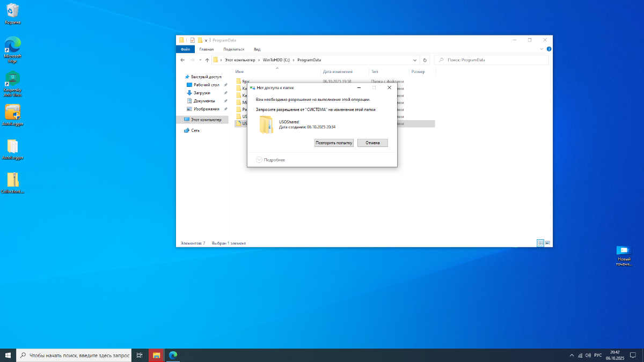Expand the ribbon with the chevron
644x362 pixels.
point(541,49)
